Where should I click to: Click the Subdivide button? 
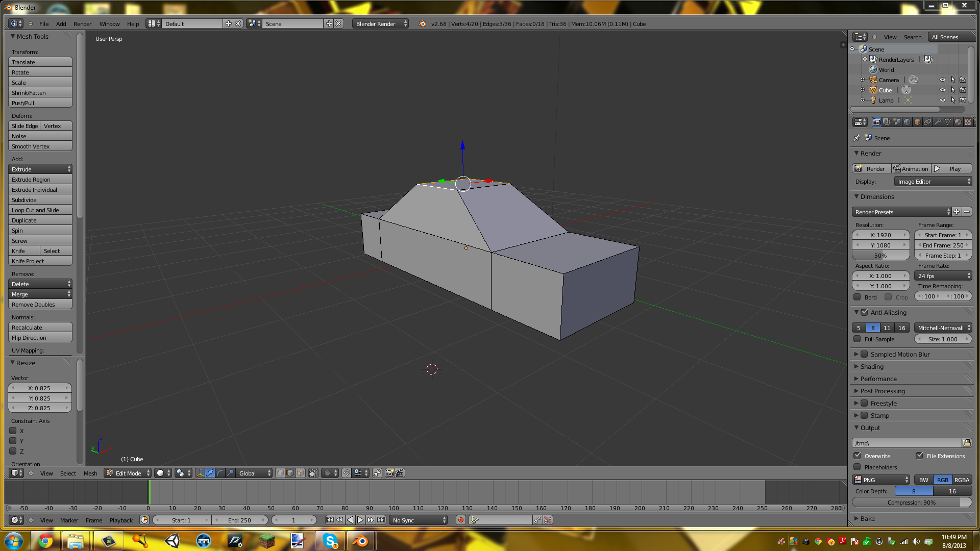coord(40,199)
